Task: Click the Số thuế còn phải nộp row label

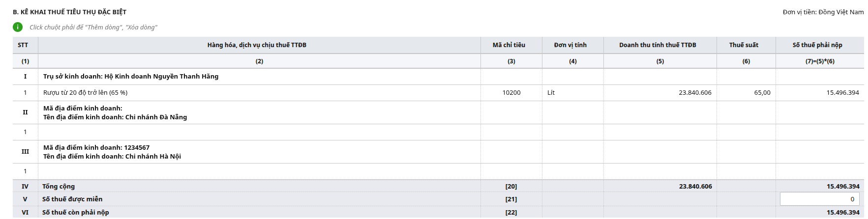Action: point(76,213)
